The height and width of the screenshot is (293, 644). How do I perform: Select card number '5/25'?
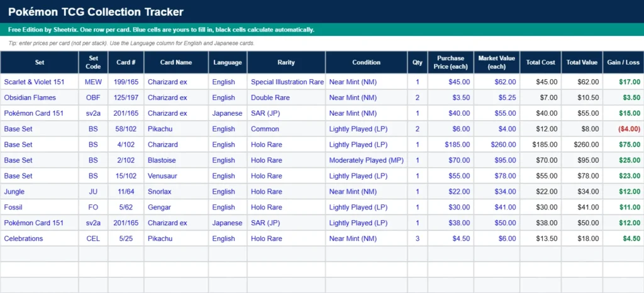point(126,238)
